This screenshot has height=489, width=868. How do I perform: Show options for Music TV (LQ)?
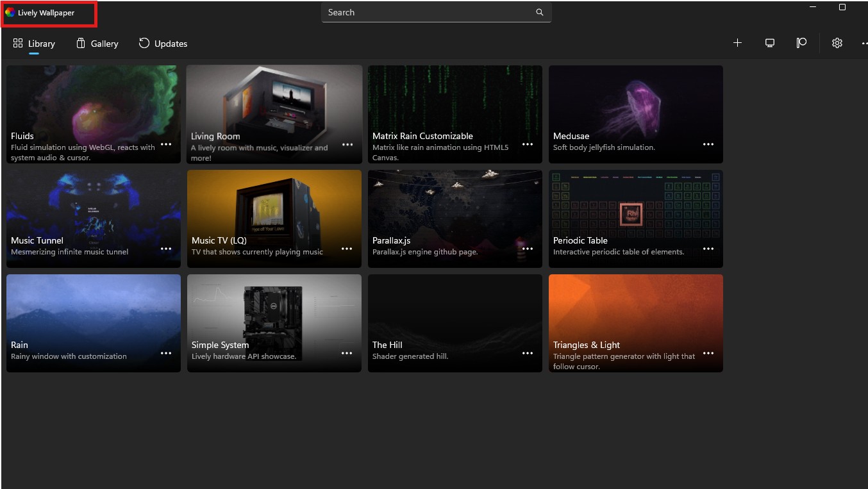[x=347, y=249]
